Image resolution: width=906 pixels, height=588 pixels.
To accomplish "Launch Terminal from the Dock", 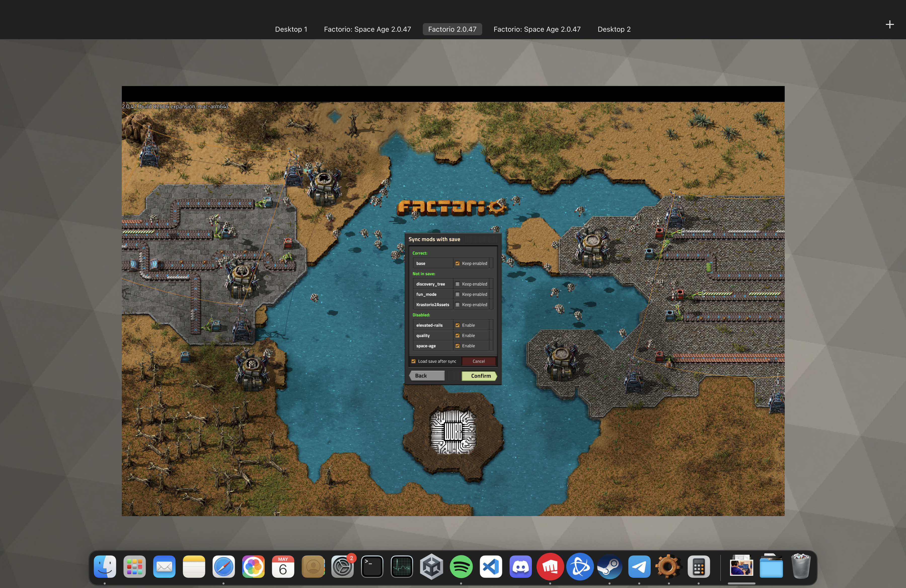I will 372,567.
